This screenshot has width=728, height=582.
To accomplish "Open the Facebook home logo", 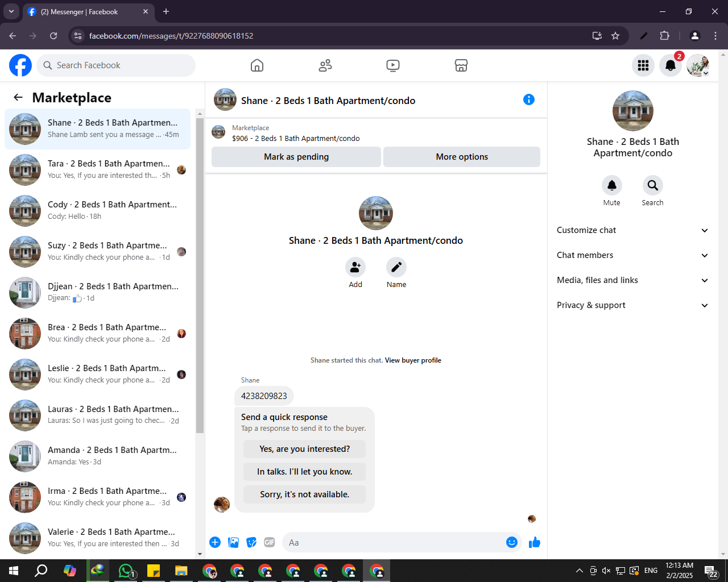I will (20, 65).
